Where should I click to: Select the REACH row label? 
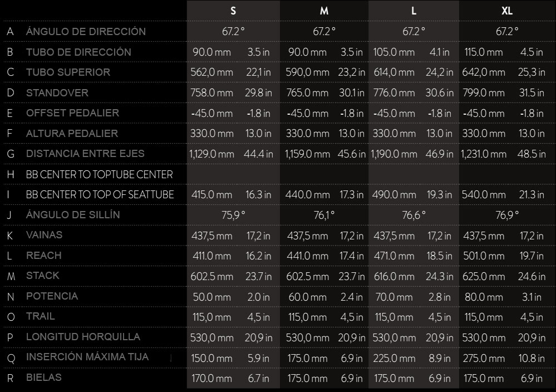point(43,256)
